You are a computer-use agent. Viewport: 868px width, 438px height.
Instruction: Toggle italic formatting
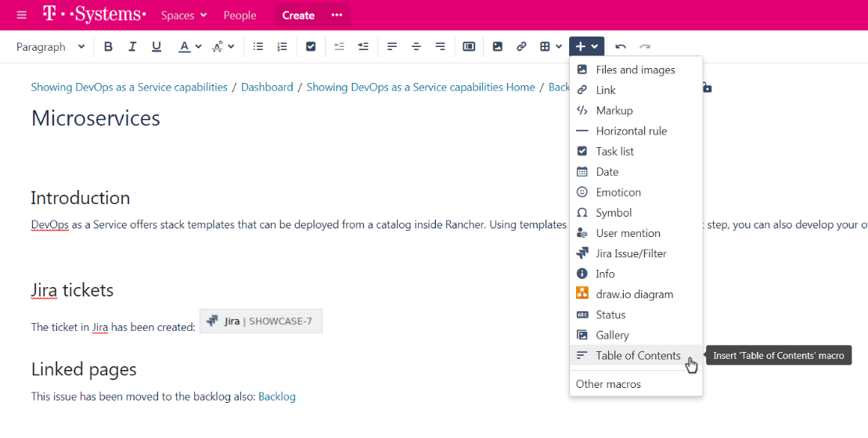click(131, 47)
